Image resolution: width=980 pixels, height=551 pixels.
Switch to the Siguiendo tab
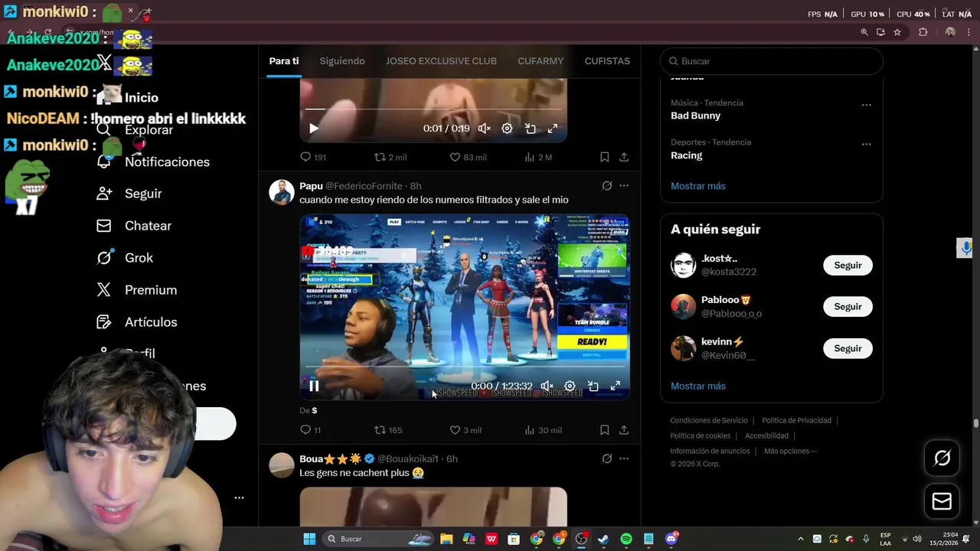[342, 60]
